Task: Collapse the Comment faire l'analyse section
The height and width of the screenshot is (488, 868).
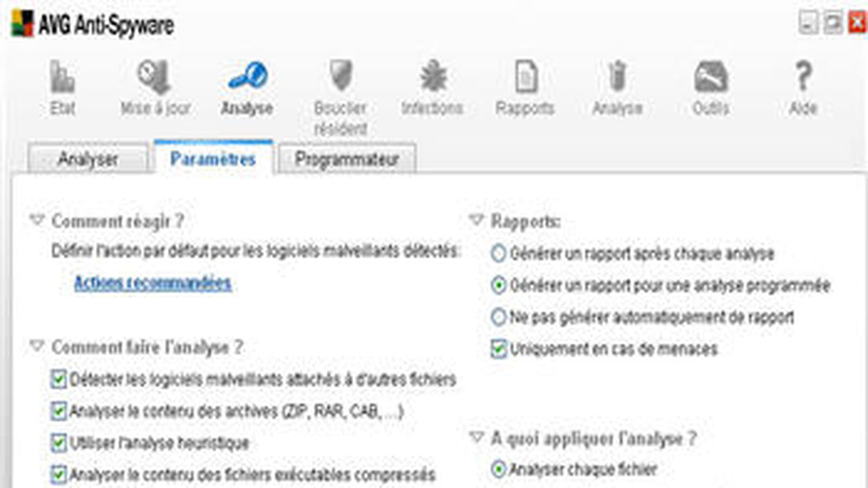Action: coord(37,345)
